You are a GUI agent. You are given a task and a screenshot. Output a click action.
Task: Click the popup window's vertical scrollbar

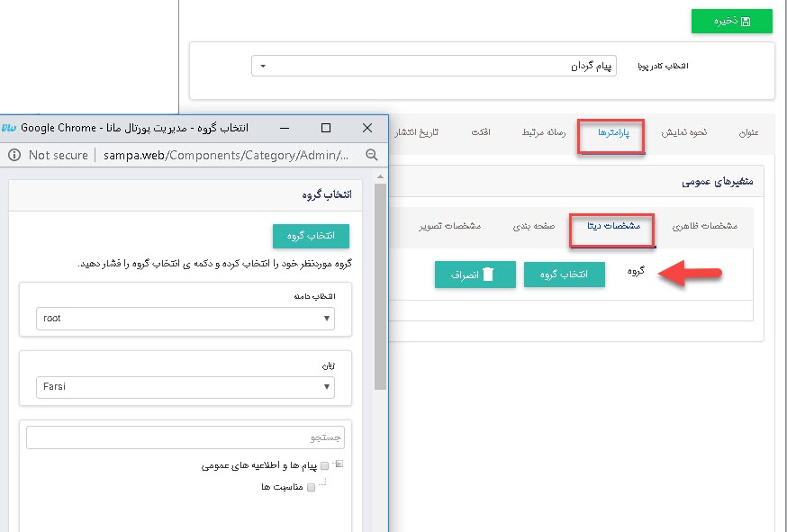tap(380, 288)
